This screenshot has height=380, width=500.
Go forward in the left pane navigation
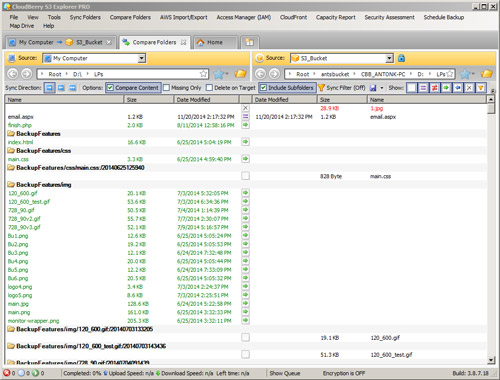[26, 74]
